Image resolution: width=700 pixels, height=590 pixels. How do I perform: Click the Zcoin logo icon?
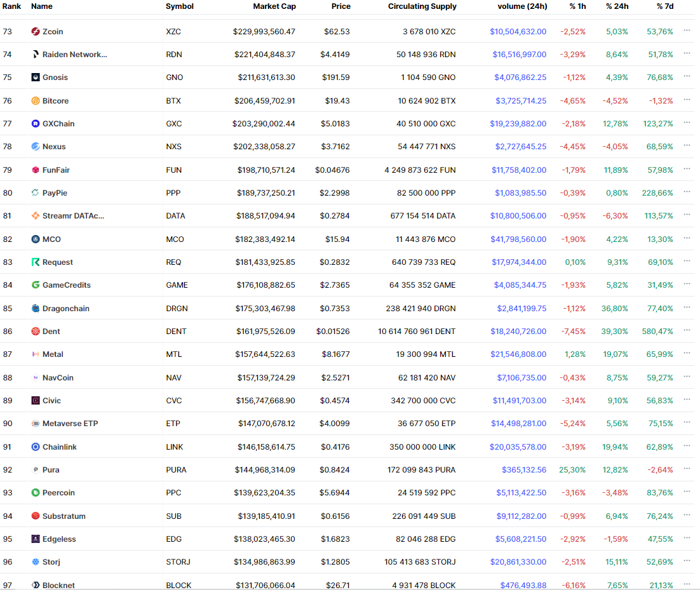click(36, 32)
